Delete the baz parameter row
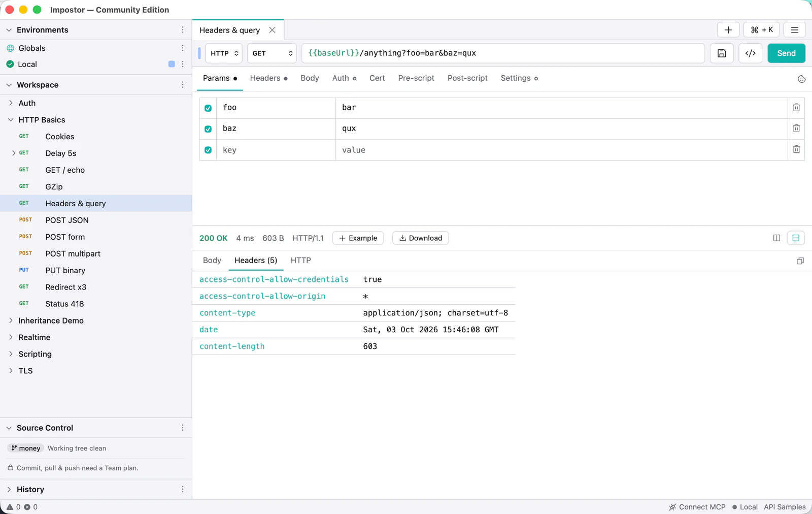812x514 pixels. click(796, 128)
